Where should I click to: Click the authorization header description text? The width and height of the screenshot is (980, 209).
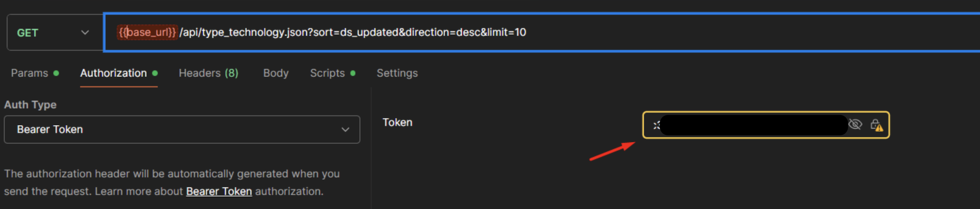tap(171, 174)
